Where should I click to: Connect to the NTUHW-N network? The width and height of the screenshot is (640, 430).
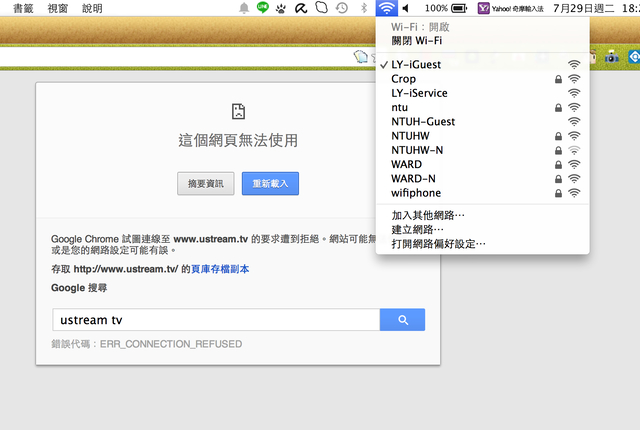coord(482,150)
